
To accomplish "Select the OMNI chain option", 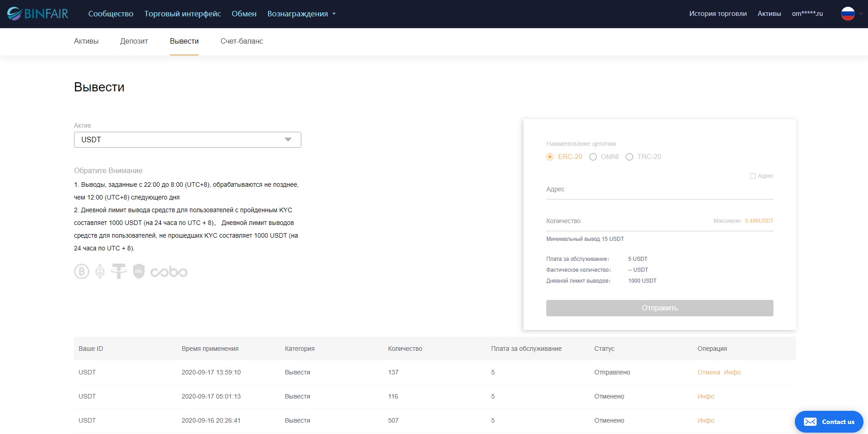I will 593,157.
